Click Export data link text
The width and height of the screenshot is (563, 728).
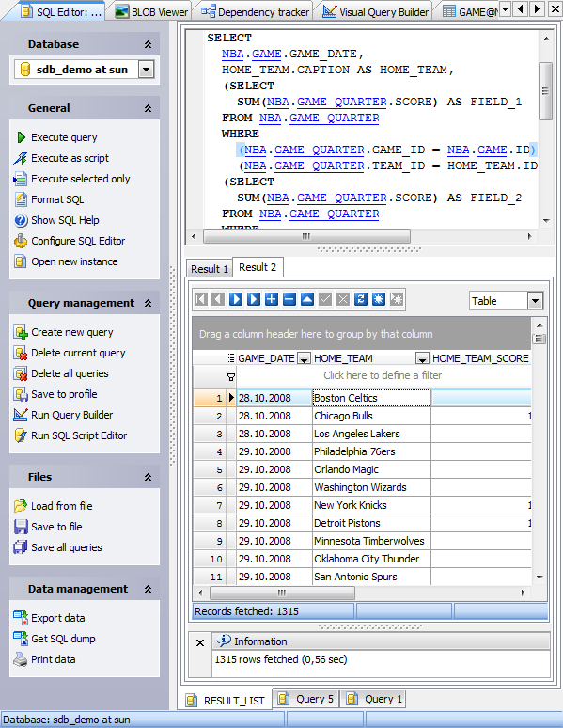click(58, 619)
